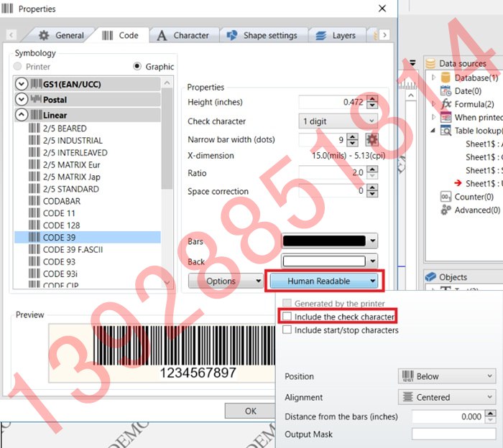
Task: Click the Database(1) data source icon
Action: coord(446,78)
